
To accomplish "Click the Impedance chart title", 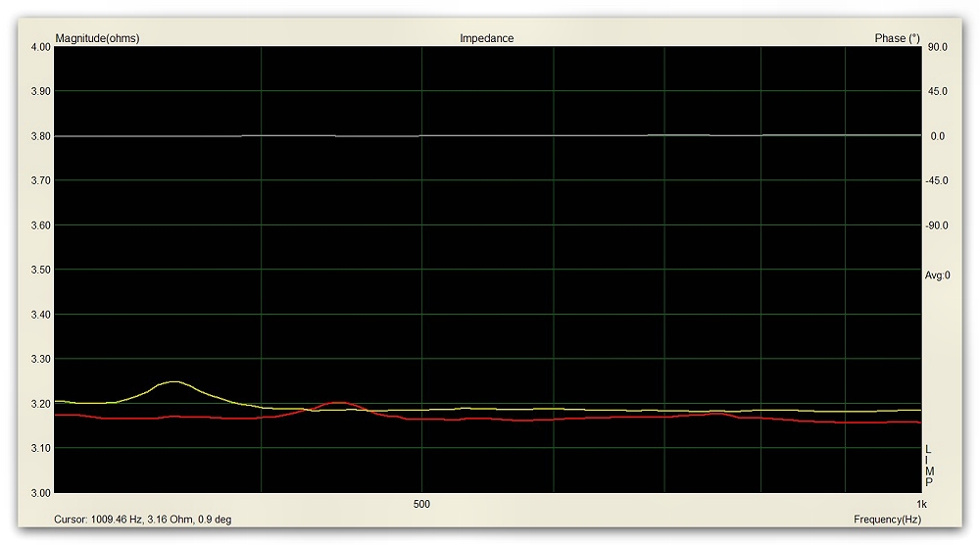I will pos(486,38).
